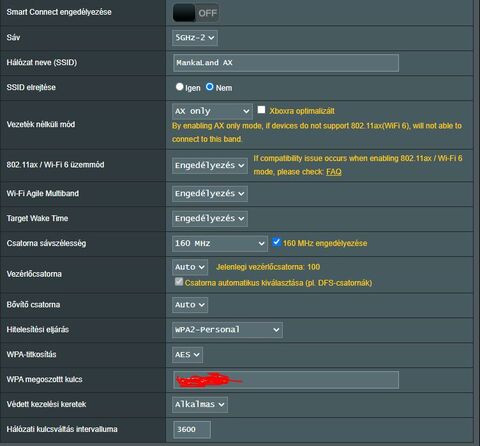480x446 pixels.
Task: Open the AES WPA encryption dropdown
Action: coord(187,355)
